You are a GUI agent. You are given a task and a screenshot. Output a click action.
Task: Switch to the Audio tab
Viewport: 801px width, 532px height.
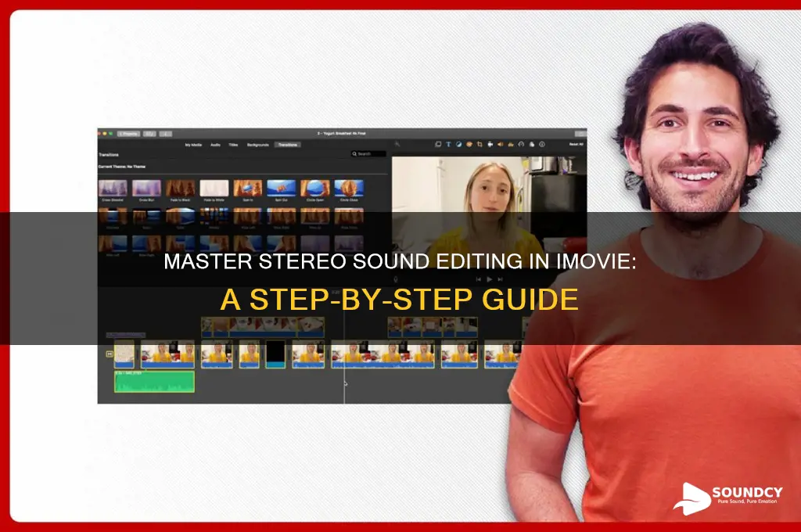(x=216, y=146)
